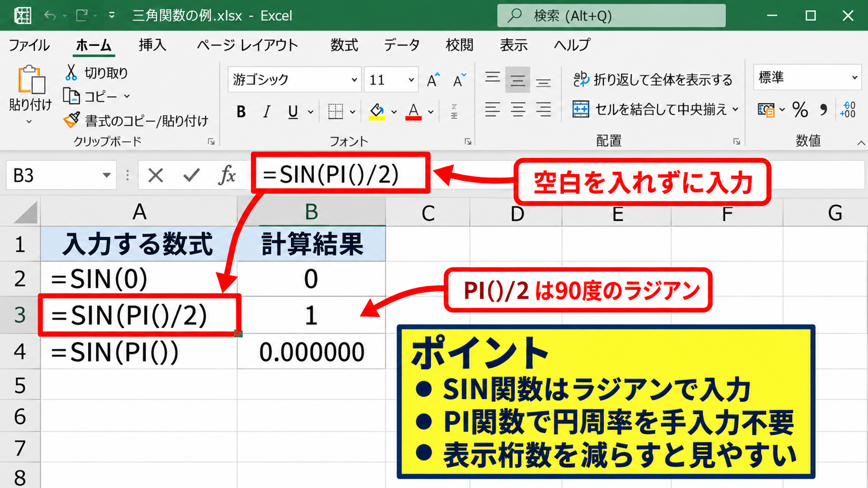Click the Paste (貼り付け) clipboard icon

pos(31,80)
